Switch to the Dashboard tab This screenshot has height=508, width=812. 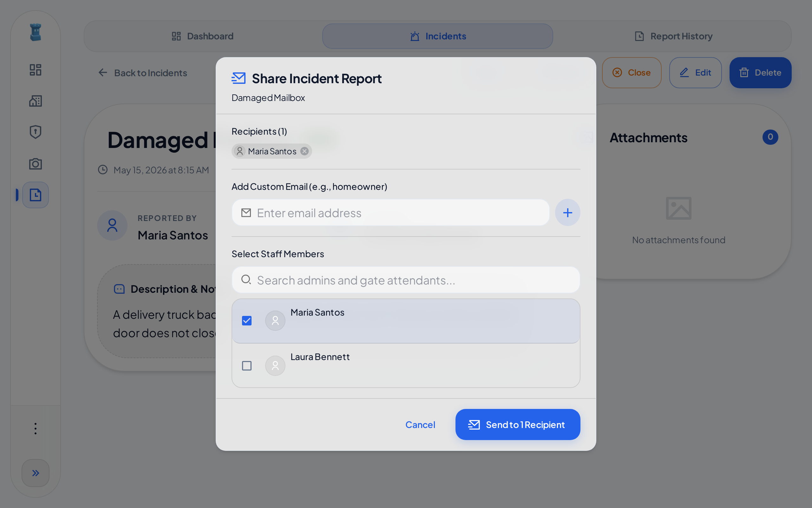pos(203,36)
